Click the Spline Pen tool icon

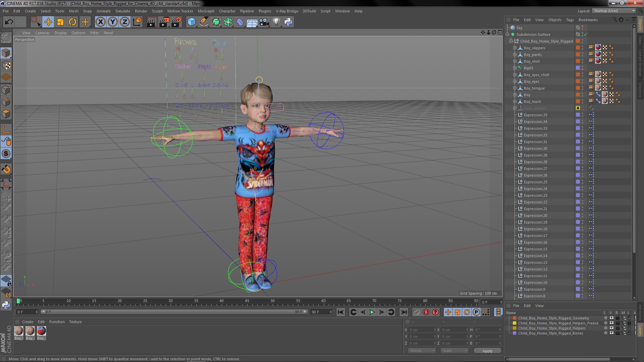click(204, 22)
